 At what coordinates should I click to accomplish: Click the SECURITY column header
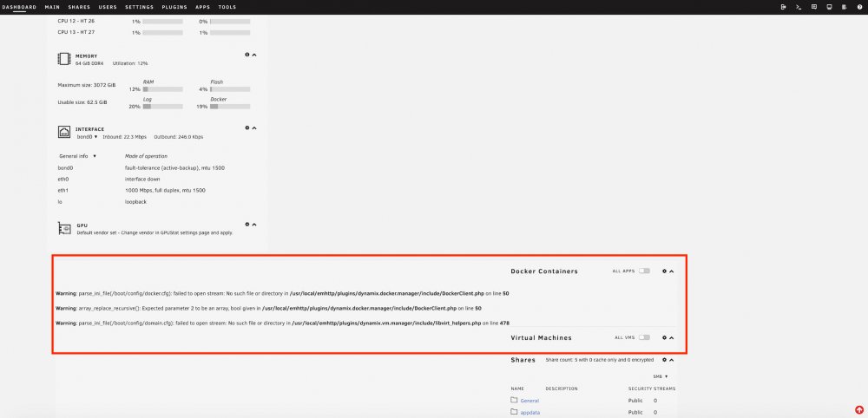point(640,389)
